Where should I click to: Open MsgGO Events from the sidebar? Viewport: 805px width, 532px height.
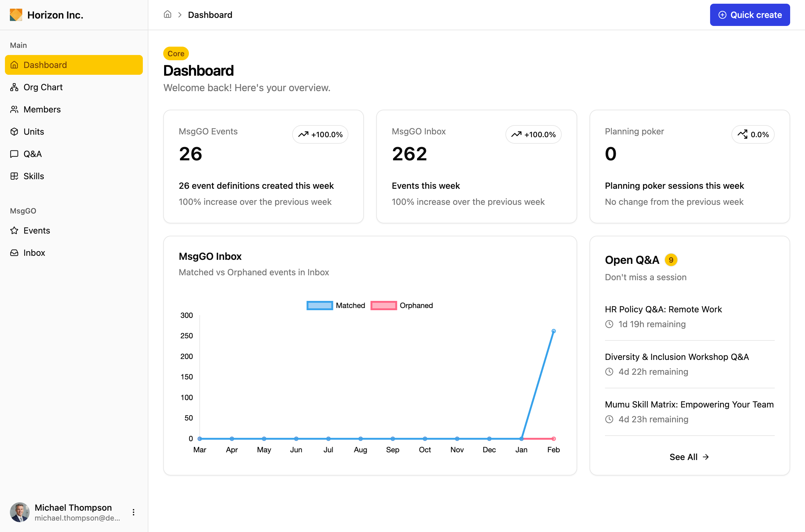pyautogui.click(x=36, y=230)
